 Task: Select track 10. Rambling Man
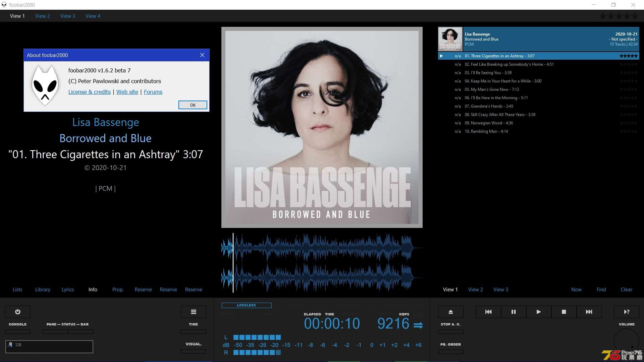click(539, 131)
